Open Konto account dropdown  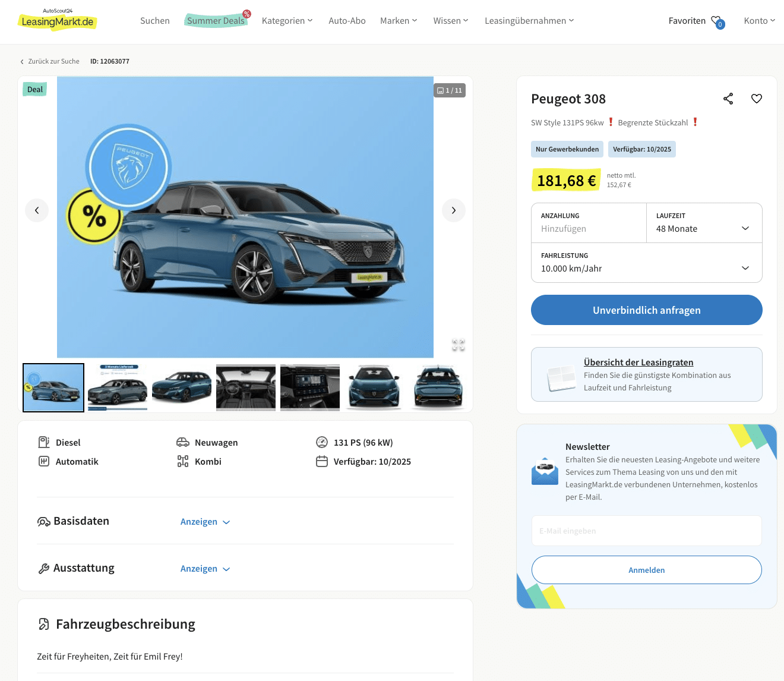click(x=760, y=21)
